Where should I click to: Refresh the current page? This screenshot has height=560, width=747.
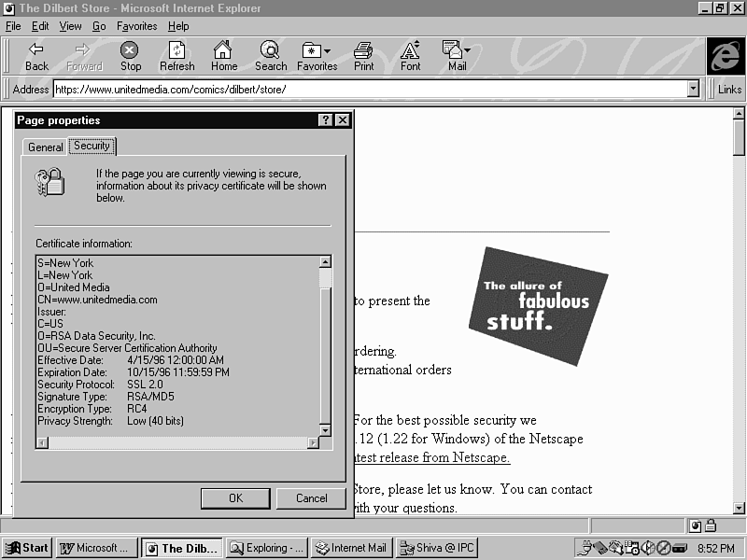click(x=176, y=56)
